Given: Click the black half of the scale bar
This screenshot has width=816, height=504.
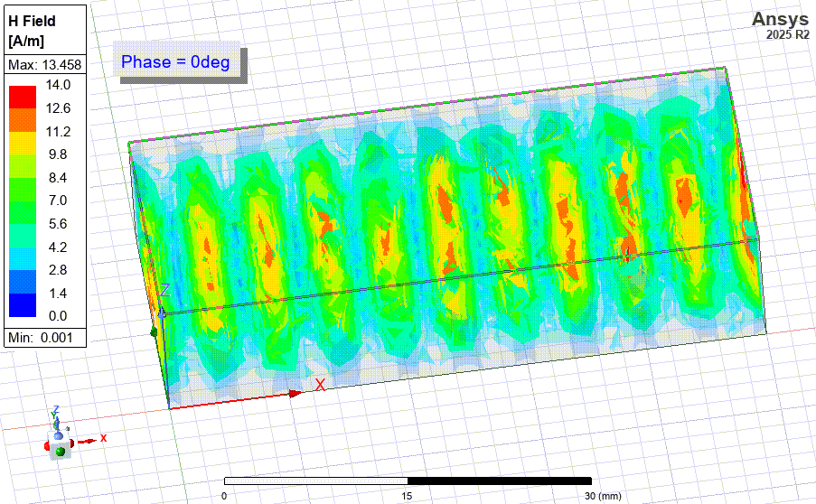Looking at the screenshot, I should pyautogui.click(x=500, y=481).
